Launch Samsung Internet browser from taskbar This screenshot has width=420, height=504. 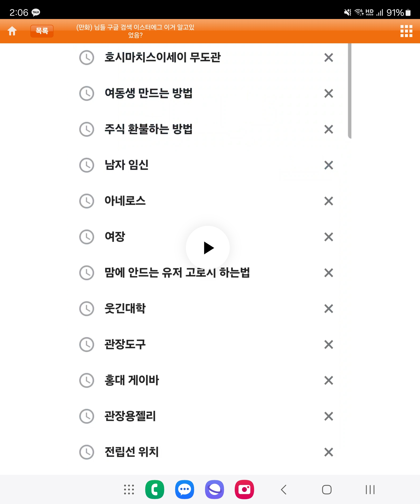(x=214, y=490)
